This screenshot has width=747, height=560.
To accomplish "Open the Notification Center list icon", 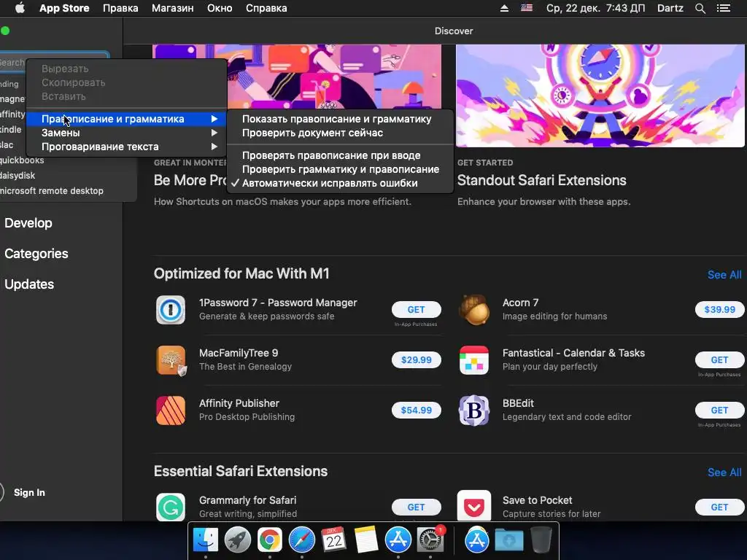I will (723, 8).
